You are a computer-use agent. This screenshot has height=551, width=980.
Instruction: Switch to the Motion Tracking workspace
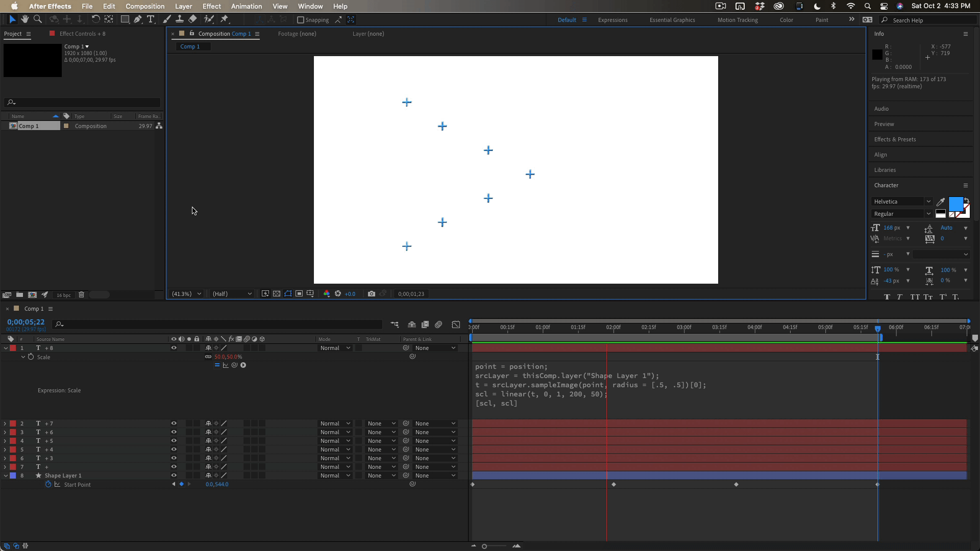coord(737,20)
